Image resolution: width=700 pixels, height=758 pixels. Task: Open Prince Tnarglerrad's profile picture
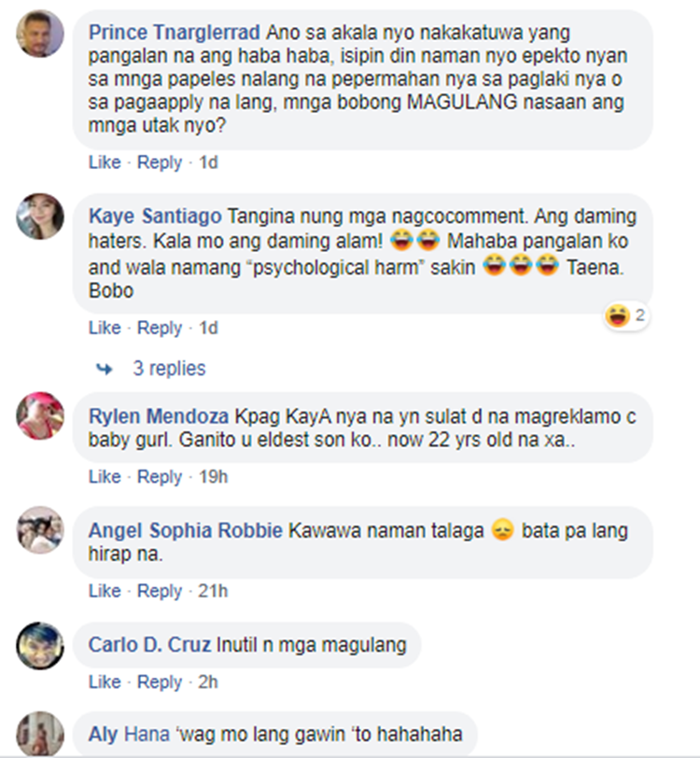[40, 34]
